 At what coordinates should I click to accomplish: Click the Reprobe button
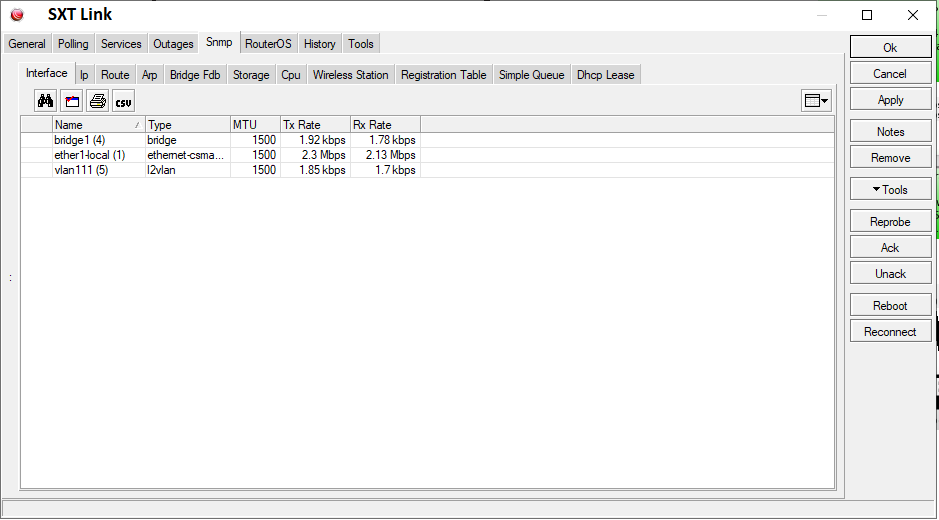click(x=890, y=221)
